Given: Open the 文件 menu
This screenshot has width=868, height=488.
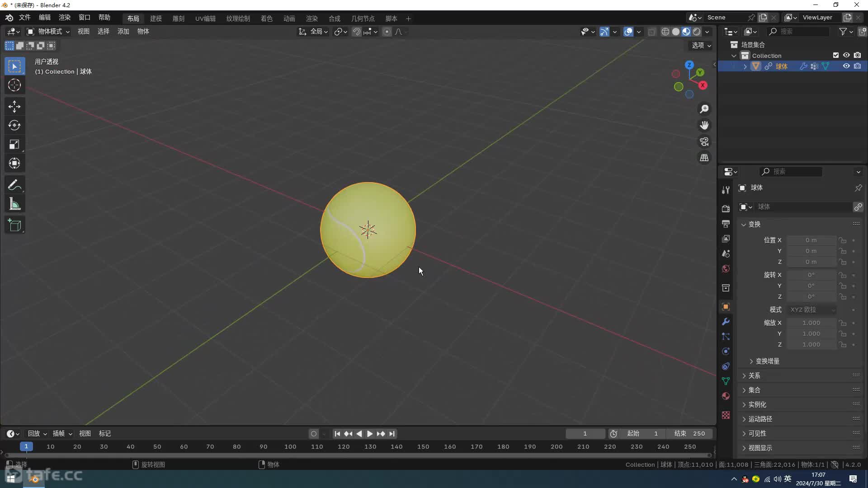Looking at the screenshot, I should tap(24, 17).
